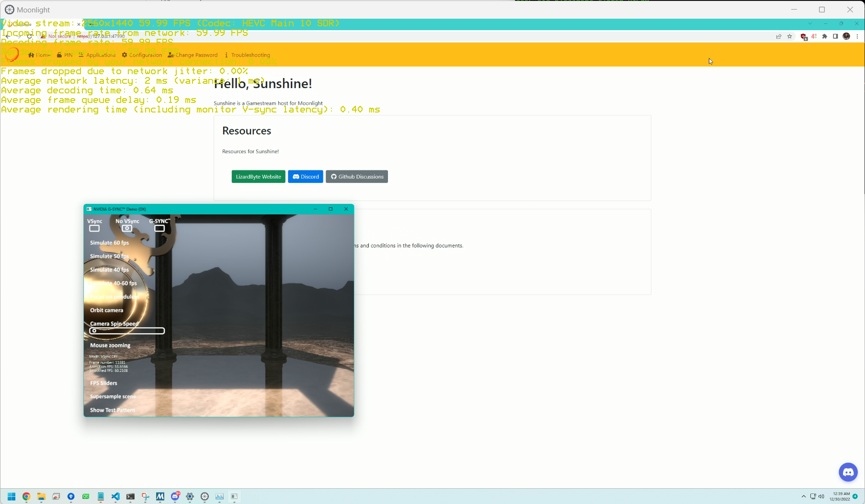This screenshot has width=865, height=504.
Task: Open Visual Studio Code from taskbar
Action: coord(115,496)
